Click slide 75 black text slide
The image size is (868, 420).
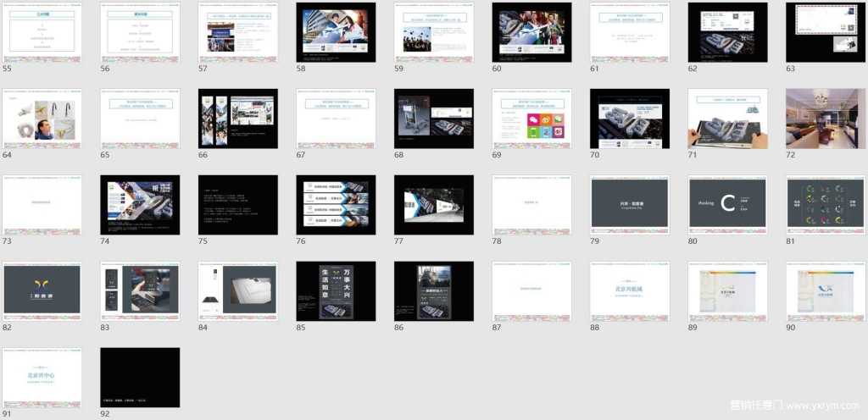coord(237,205)
